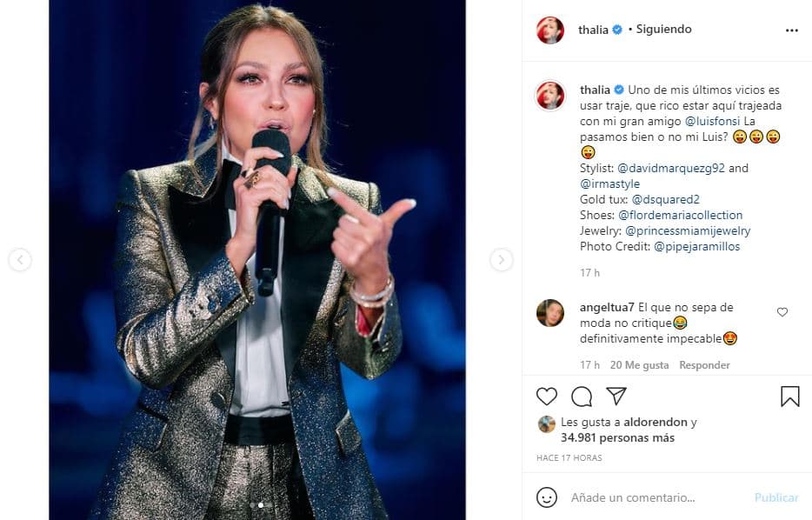Screen dimensions: 812x520
Task: Like the post with the heart icon
Action: 546,396
